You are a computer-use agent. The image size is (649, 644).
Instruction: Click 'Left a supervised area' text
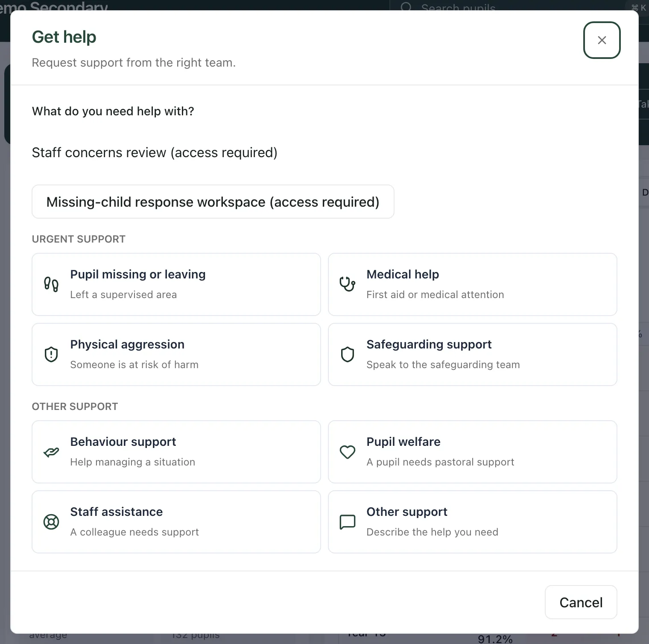click(x=123, y=295)
